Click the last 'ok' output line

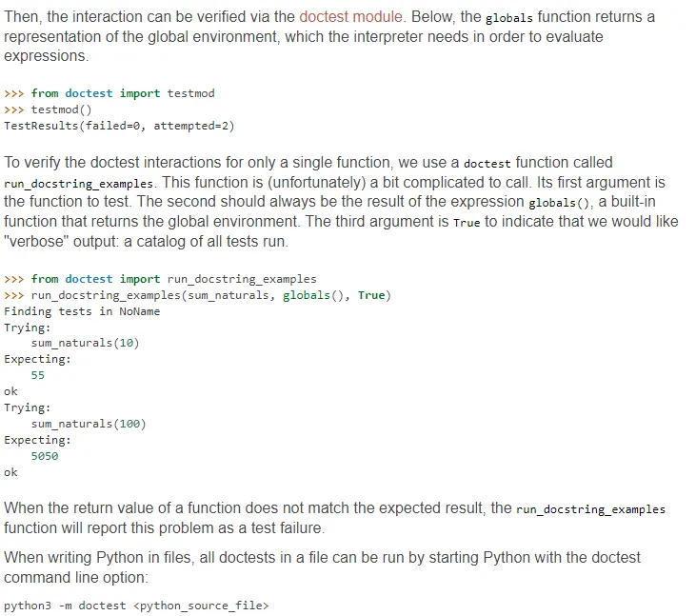tap(10, 472)
